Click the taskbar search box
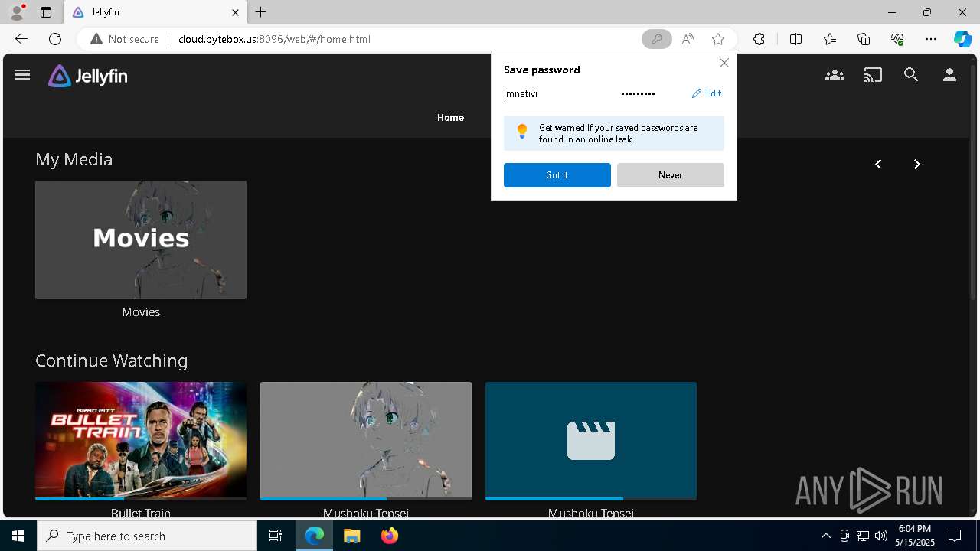Viewport: 980px width, 551px height. coord(147,536)
